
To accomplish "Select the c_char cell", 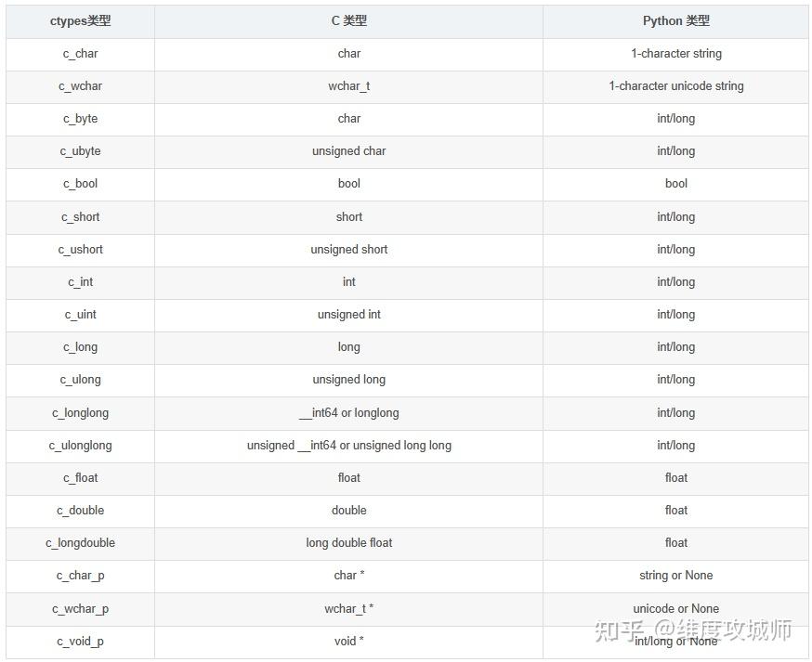I will tap(80, 53).
